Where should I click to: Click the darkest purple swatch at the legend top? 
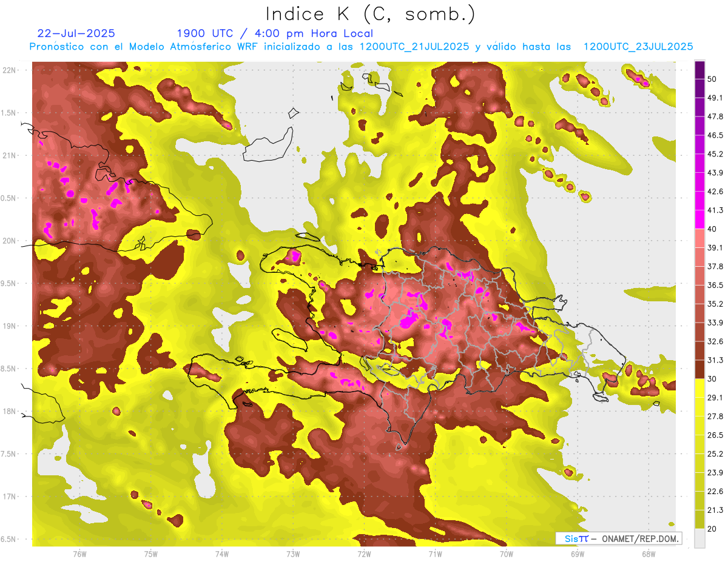[x=699, y=69]
